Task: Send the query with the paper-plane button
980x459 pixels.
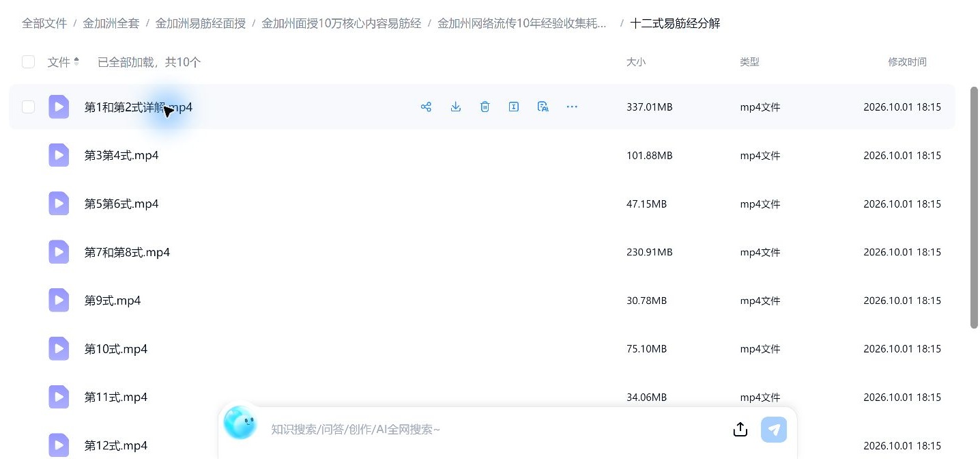Action: pos(774,430)
